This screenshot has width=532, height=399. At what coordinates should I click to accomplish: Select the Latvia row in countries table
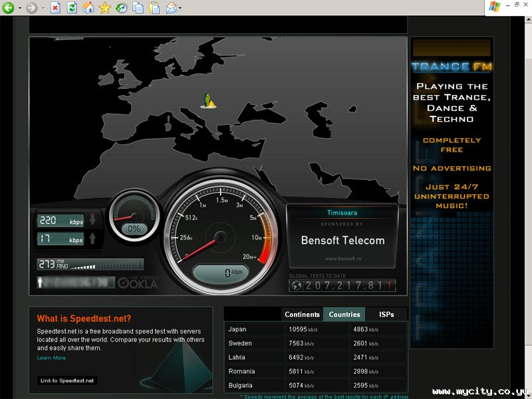[316, 357]
